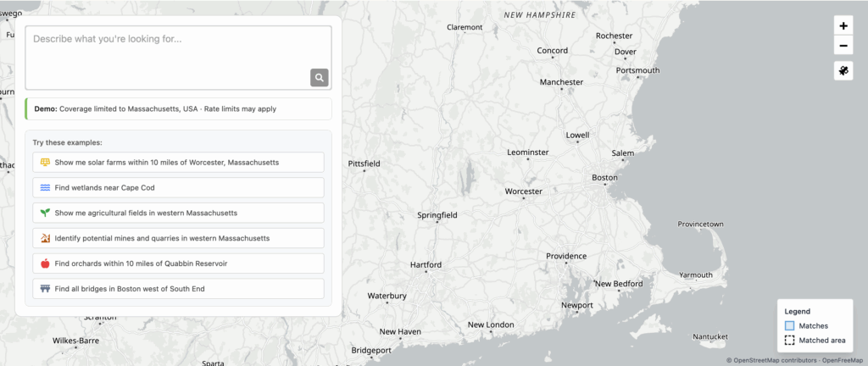Zoom in with the plus button
Screen dimensions: 868x366
pos(843,26)
